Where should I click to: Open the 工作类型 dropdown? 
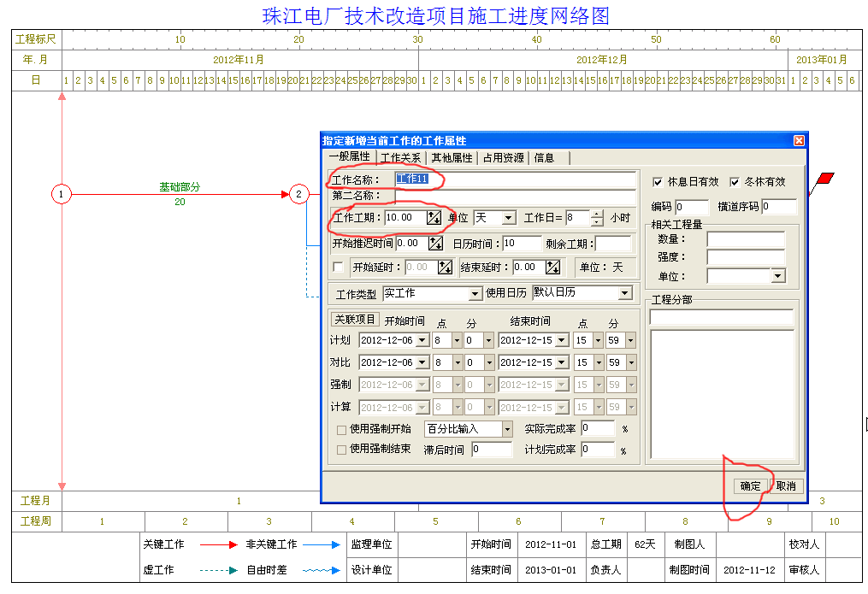(x=475, y=294)
